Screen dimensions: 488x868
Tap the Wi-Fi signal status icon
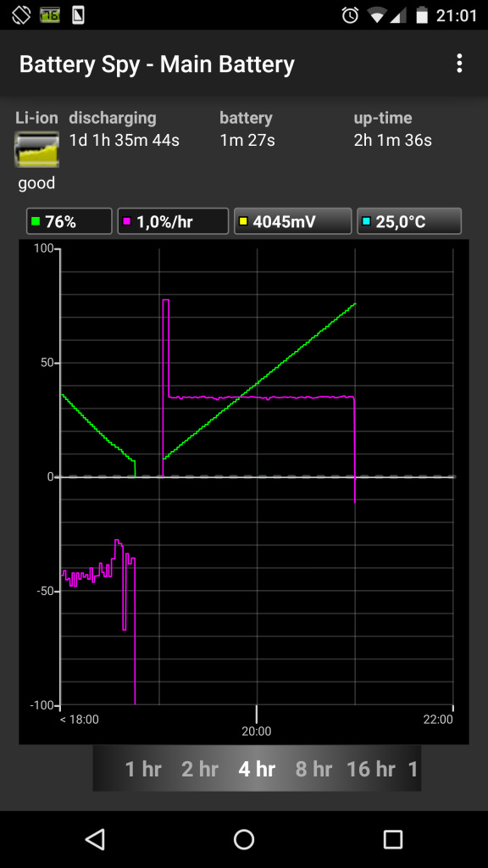[377, 15]
